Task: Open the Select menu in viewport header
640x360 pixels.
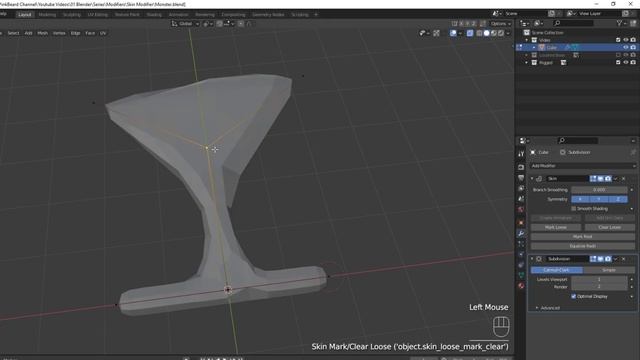Action: pyautogui.click(x=13, y=33)
